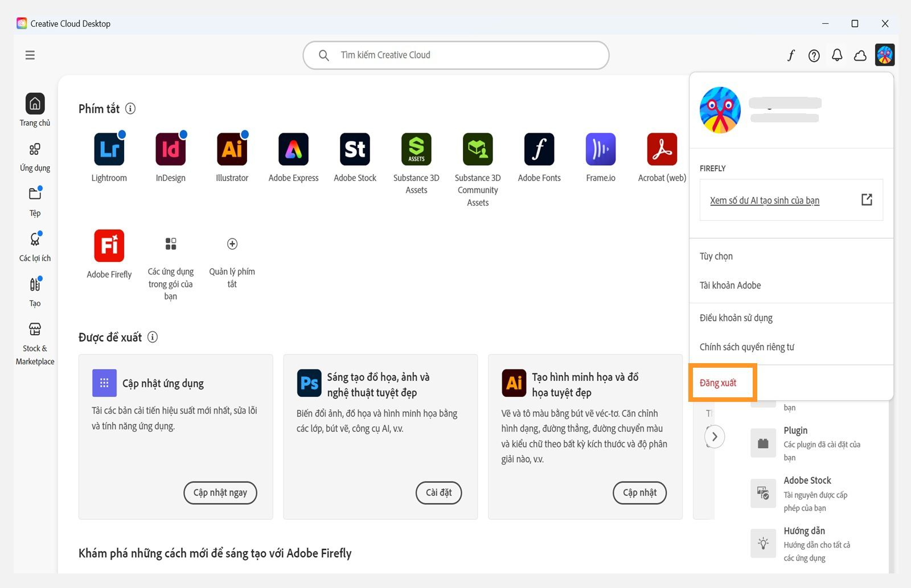Open the hamburger menu icon

click(30, 55)
